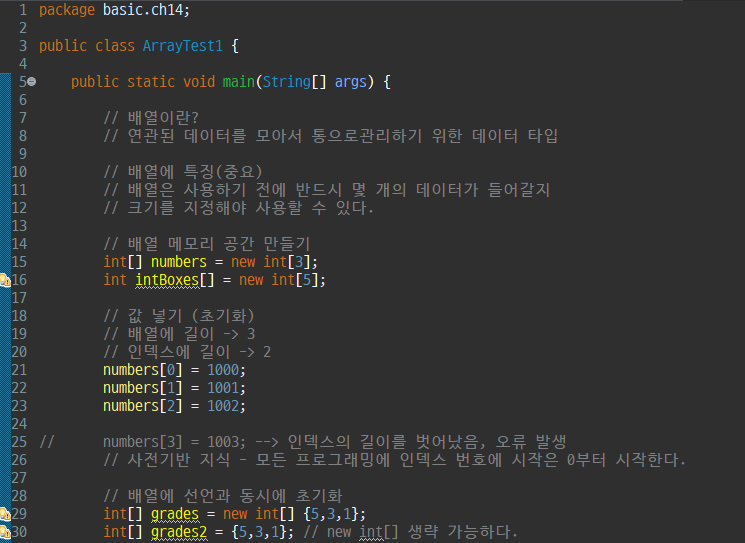
Task: Click the comment starting '// 사전기반 지식'
Action: 395,460
